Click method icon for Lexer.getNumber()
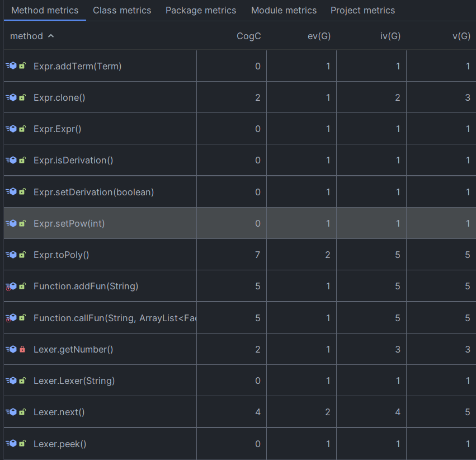 [x=11, y=349]
